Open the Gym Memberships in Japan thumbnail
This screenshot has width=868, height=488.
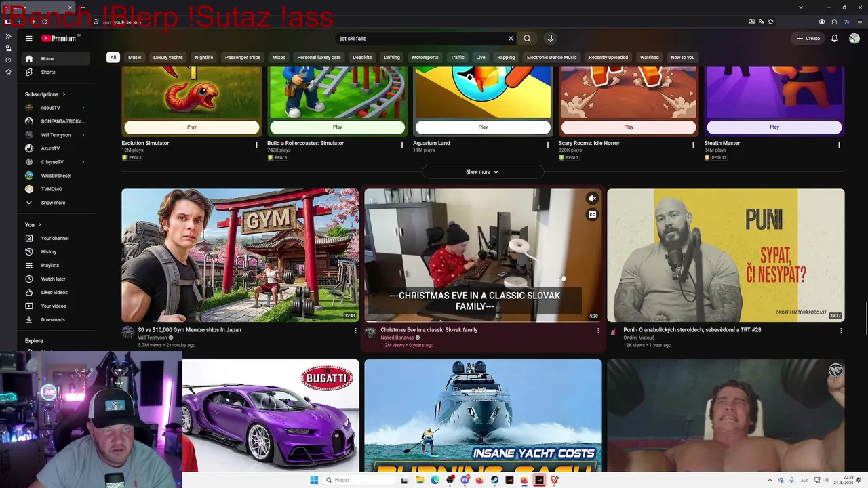(x=240, y=255)
